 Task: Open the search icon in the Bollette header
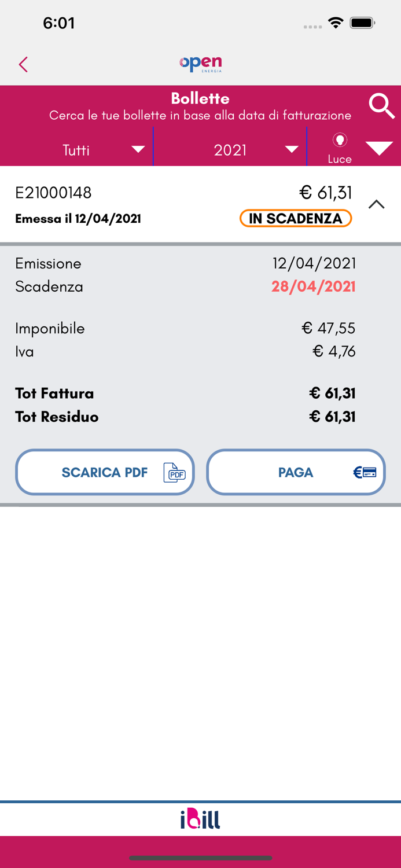coord(382,106)
